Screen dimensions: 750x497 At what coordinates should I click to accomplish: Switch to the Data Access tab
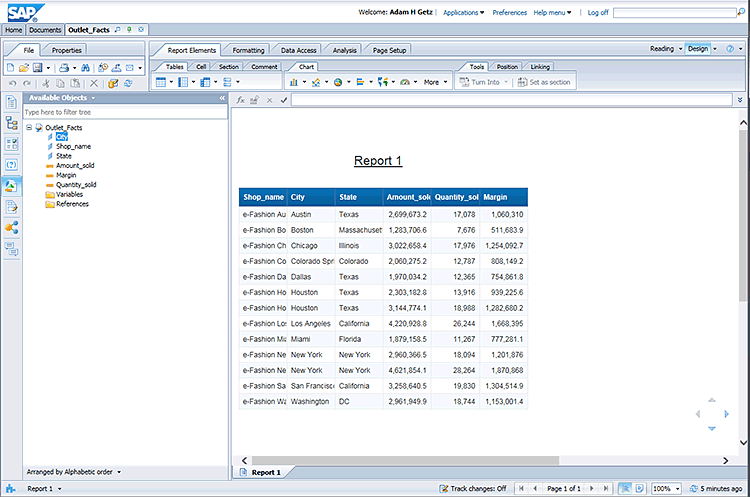click(298, 50)
